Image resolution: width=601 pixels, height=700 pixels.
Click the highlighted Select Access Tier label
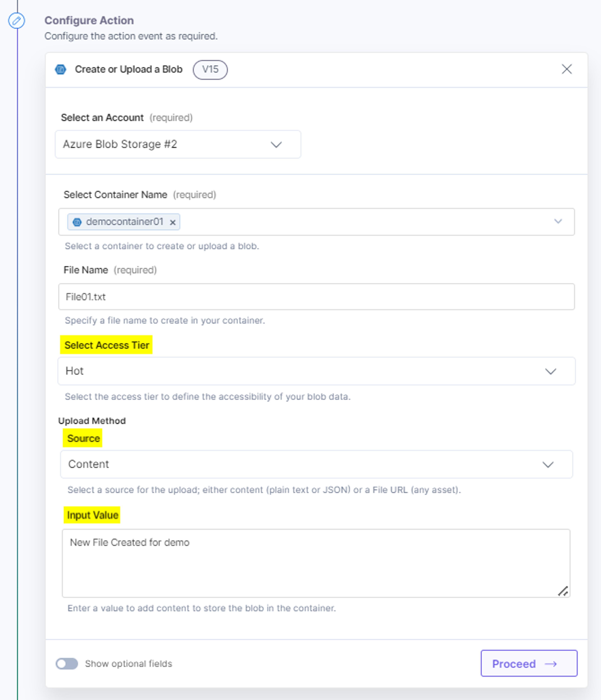pyautogui.click(x=106, y=345)
